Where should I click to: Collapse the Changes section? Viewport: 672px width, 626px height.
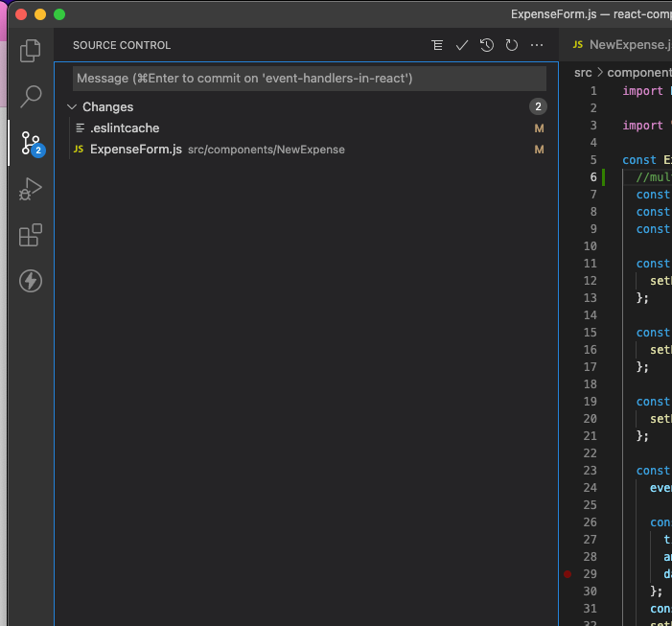point(72,106)
